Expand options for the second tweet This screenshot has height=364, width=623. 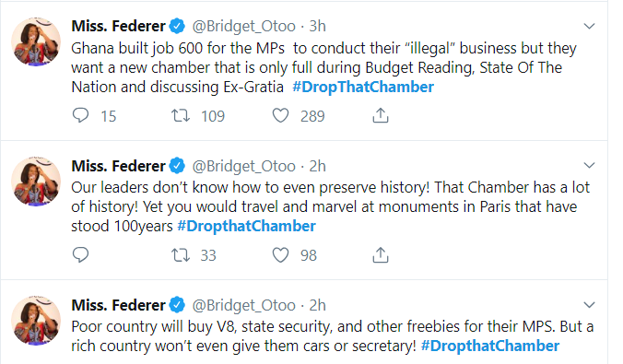589,165
